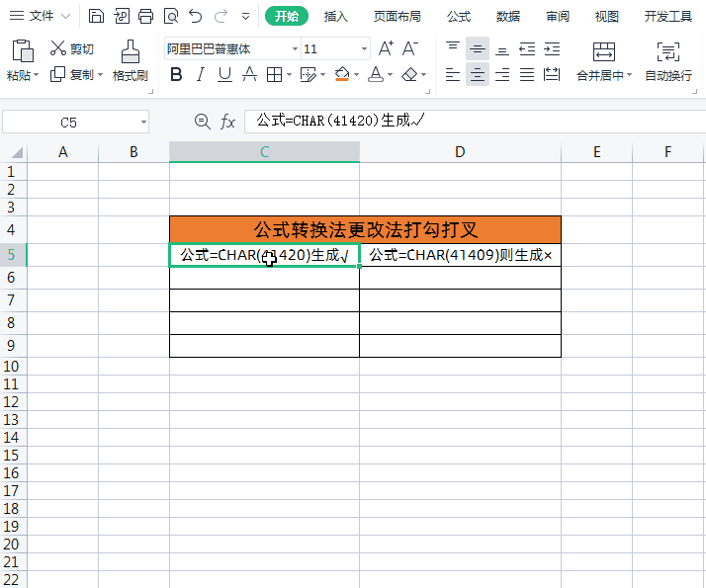Viewport: 706px width, 588px height.
Task: Toggle Bold formatting
Action: pyautogui.click(x=176, y=74)
